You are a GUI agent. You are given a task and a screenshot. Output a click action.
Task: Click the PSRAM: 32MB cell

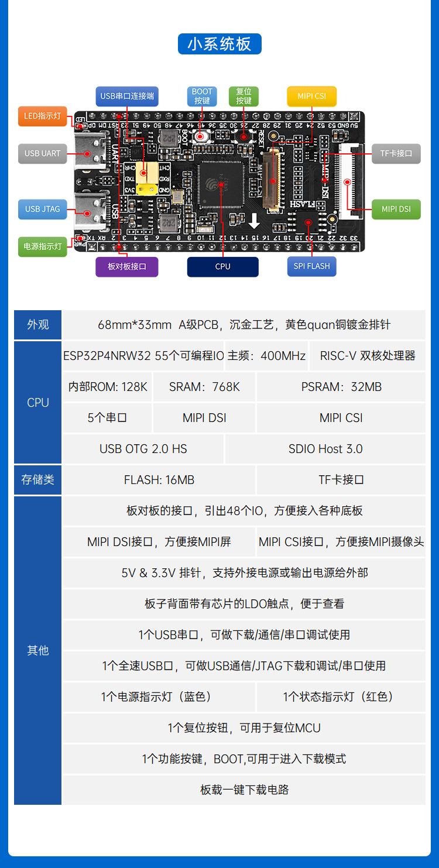point(341,387)
